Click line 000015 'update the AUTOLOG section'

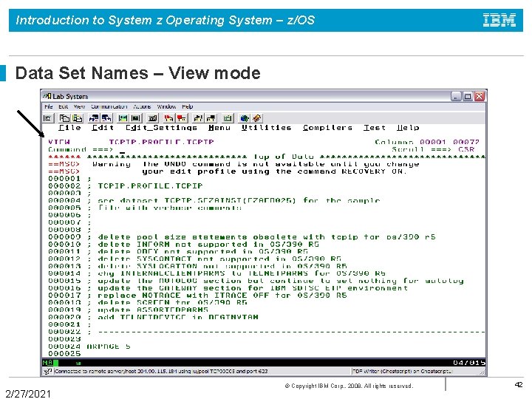(281, 281)
